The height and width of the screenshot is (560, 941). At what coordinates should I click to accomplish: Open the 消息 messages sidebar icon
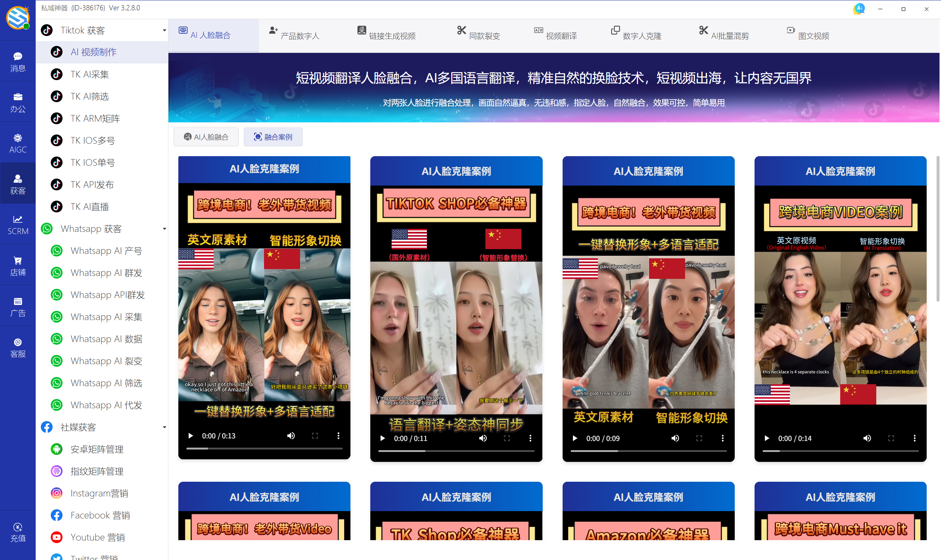(x=18, y=61)
